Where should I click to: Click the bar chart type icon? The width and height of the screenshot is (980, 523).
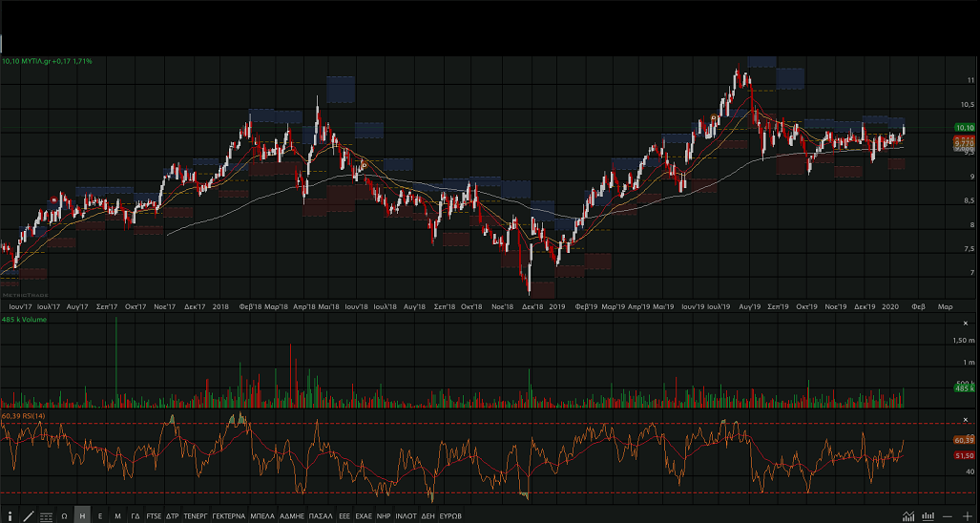click(928, 515)
